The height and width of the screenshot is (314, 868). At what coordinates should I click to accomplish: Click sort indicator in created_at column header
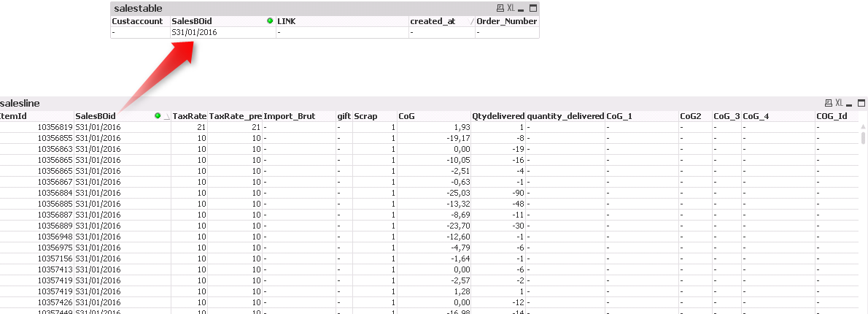[x=472, y=22]
